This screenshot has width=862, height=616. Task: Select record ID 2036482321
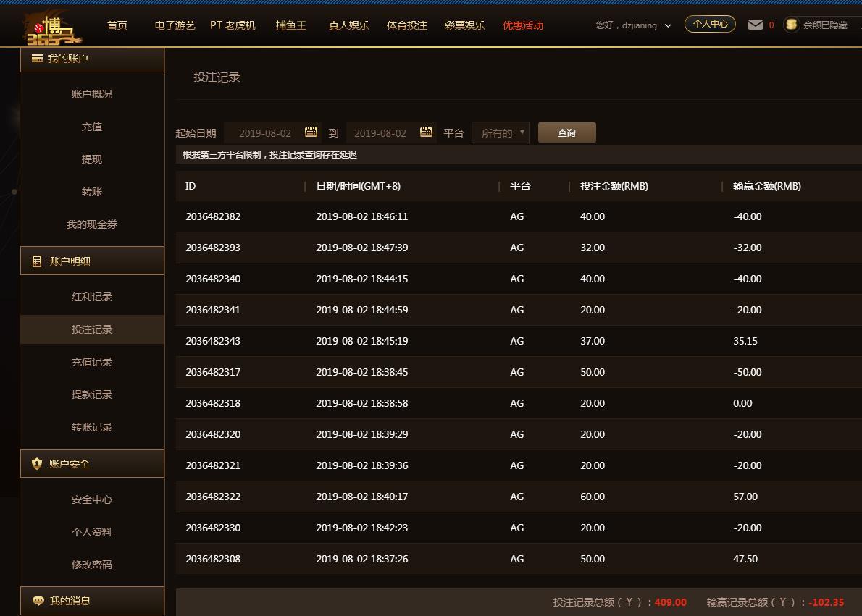click(x=213, y=465)
